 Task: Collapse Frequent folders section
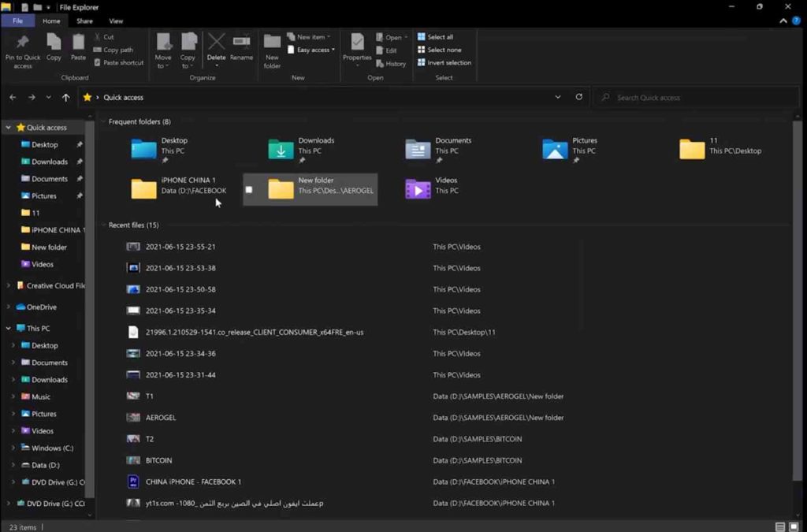pyautogui.click(x=103, y=122)
